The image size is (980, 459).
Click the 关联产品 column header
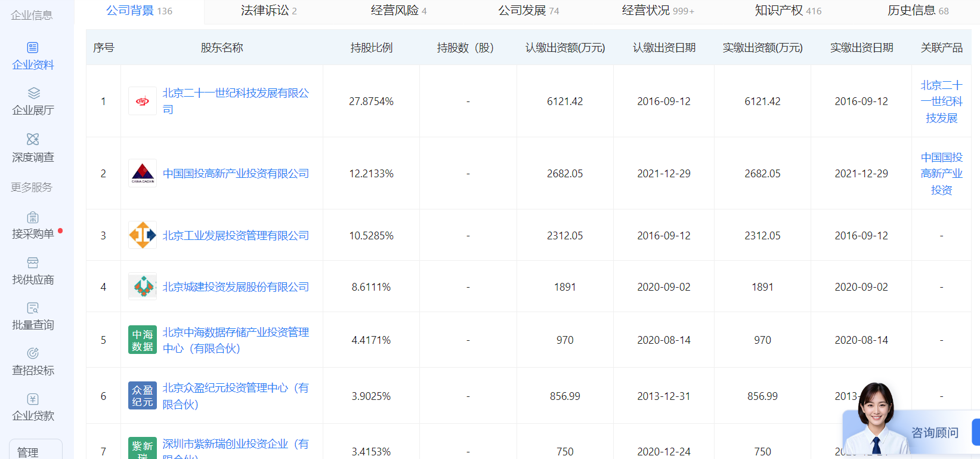941,48
